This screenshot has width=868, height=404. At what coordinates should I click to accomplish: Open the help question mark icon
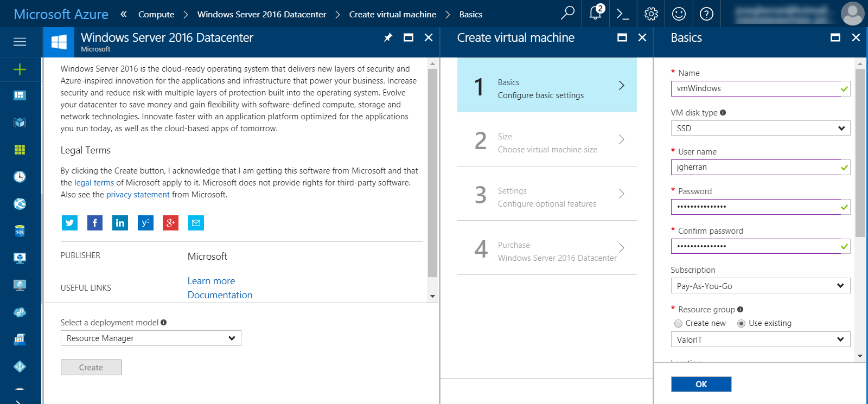coord(706,14)
